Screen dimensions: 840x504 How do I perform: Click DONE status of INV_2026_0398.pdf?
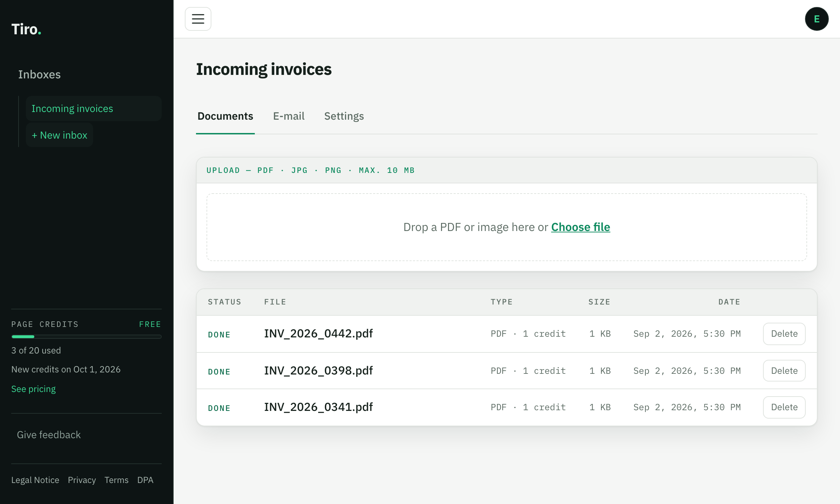(219, 372)
